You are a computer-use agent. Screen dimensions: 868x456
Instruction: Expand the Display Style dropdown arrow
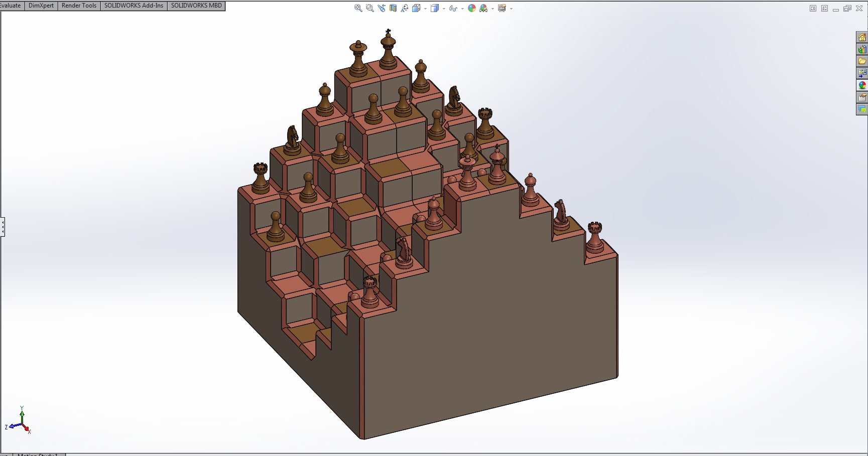(x=444, y=9)
